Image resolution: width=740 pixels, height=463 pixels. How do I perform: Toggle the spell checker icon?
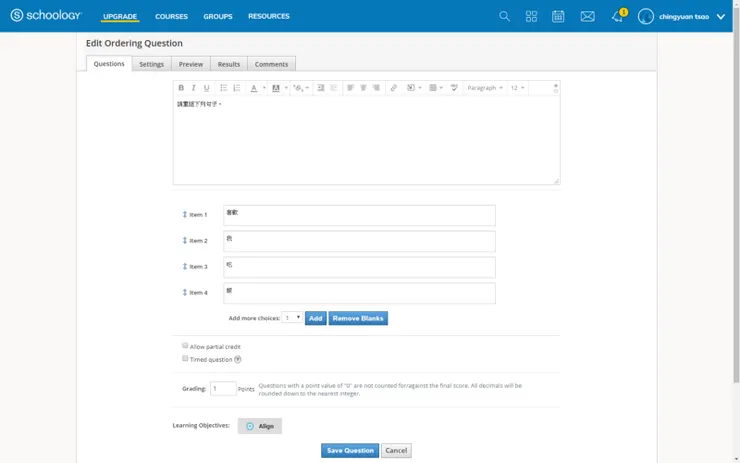pyautogui.click(x=454, y=88)
